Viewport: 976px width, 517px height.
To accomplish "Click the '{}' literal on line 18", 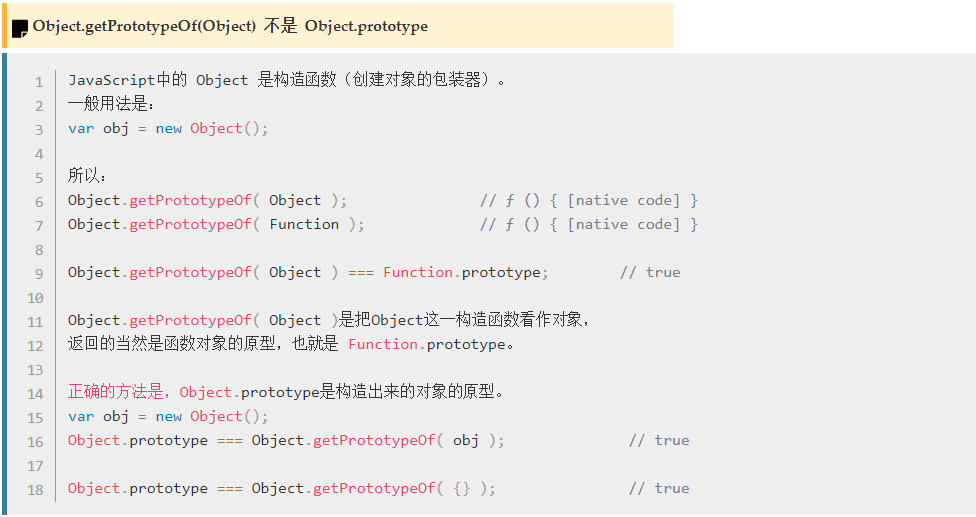I will click(x=462, y=488).
